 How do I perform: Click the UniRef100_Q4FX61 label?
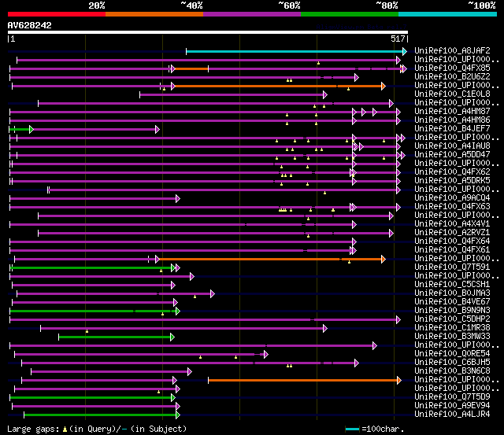coord(452,250)
